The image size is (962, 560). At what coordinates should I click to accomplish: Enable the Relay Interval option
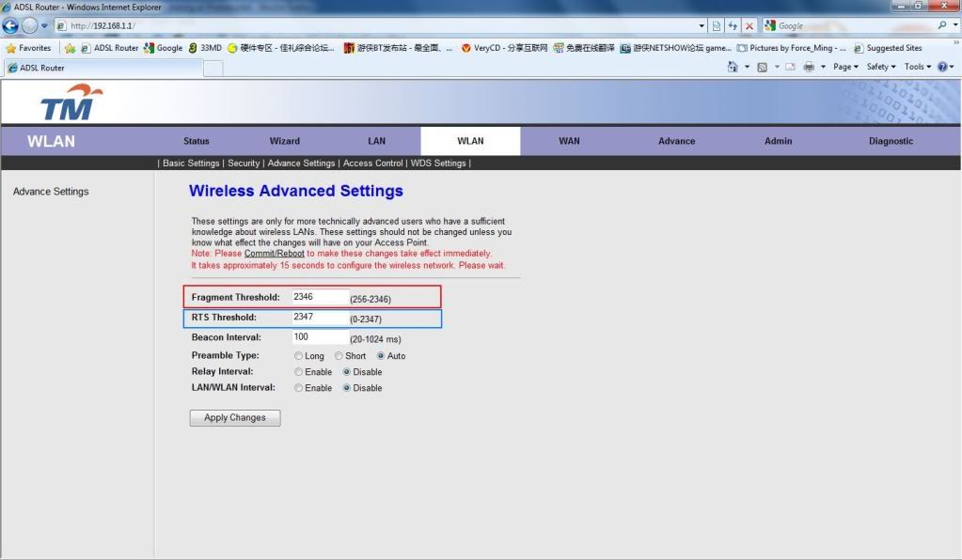(299, 372)
